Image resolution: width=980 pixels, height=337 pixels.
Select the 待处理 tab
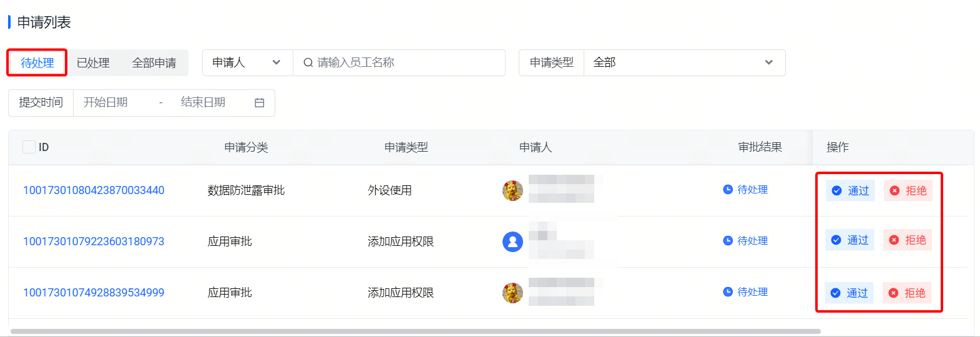point(37,63)
